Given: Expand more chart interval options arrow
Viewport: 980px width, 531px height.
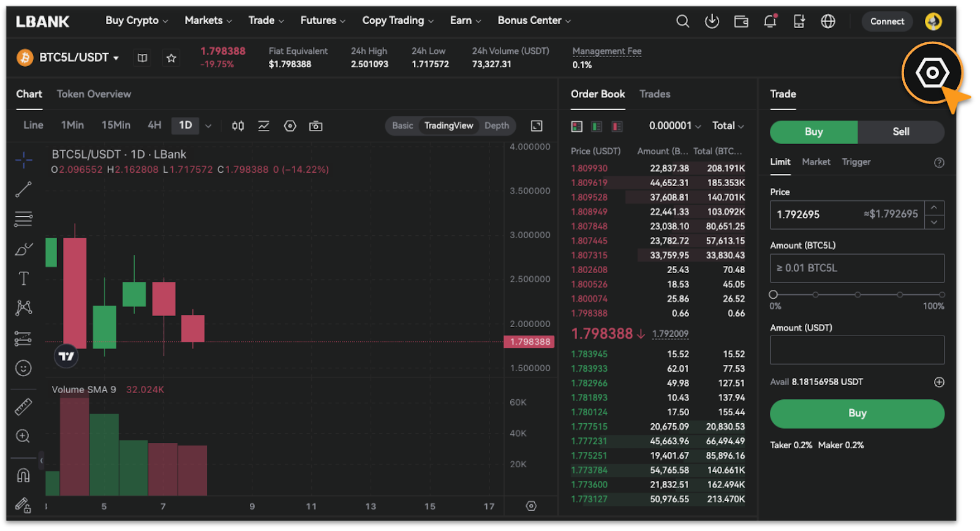Looking at the screenshot, I should tap(208, 126).
